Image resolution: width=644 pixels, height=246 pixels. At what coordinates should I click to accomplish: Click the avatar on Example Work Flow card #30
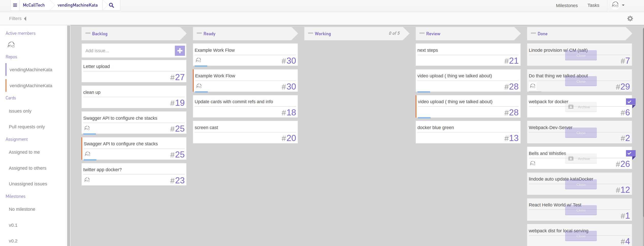198,60
